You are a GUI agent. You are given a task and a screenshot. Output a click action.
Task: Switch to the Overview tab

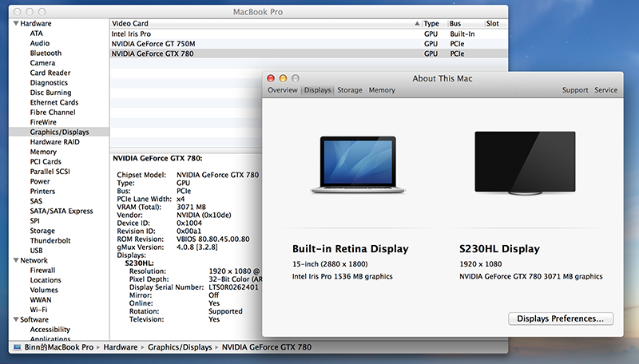click(283, 90)
